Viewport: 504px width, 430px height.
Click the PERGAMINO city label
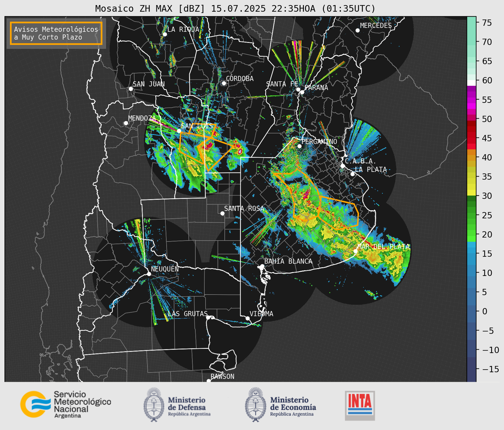(319, 141)
